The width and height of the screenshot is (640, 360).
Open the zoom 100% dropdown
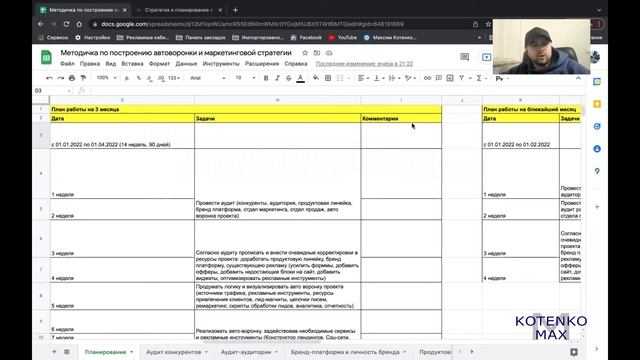pos(107,78)
